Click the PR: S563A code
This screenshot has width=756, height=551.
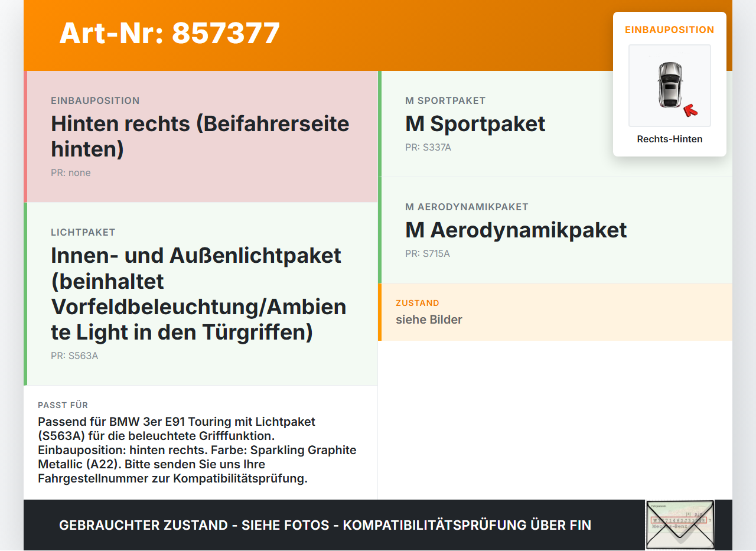74,356
